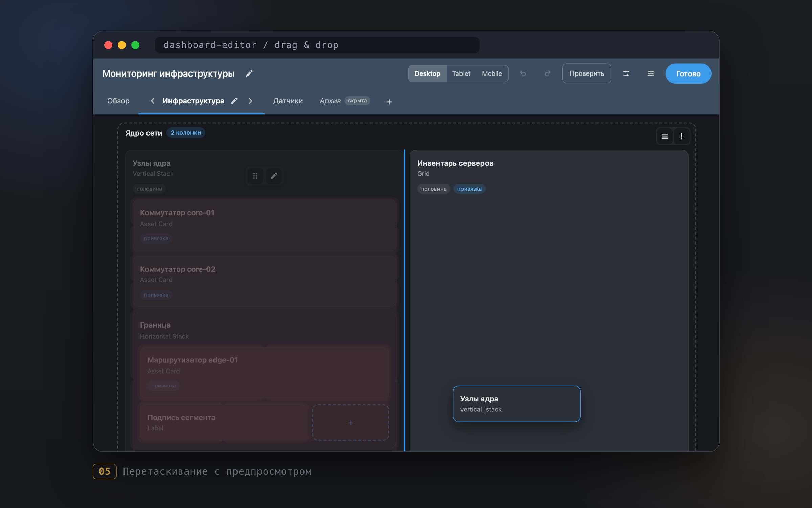Screen dimensions: 812x508
Task: Switch preview to Tablet
Action: [461, 73]
